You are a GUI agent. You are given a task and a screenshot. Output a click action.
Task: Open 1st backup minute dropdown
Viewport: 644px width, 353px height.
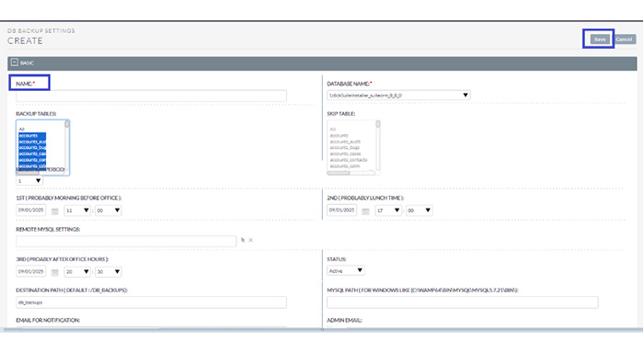coord(108,211)
